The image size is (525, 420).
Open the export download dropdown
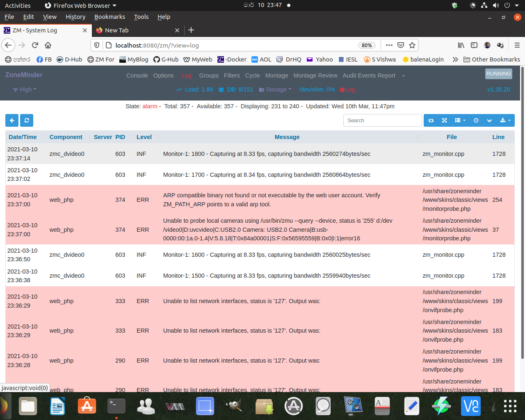(505, 121)
